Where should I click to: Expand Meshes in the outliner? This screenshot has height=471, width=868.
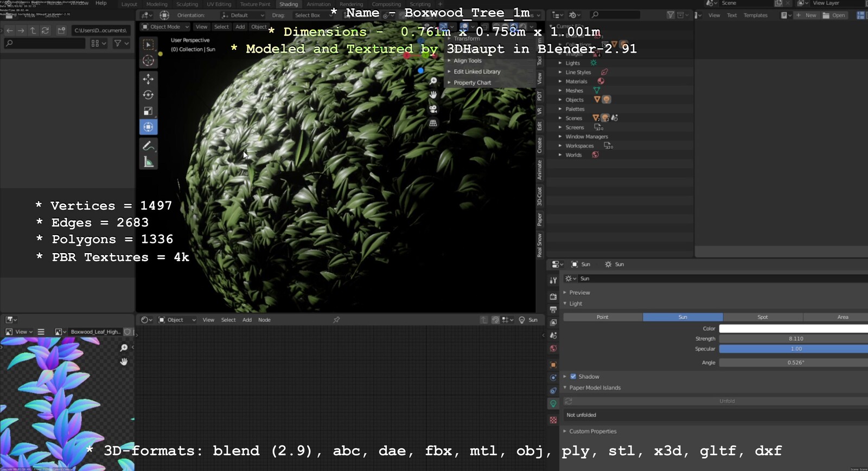pos(560,91)
